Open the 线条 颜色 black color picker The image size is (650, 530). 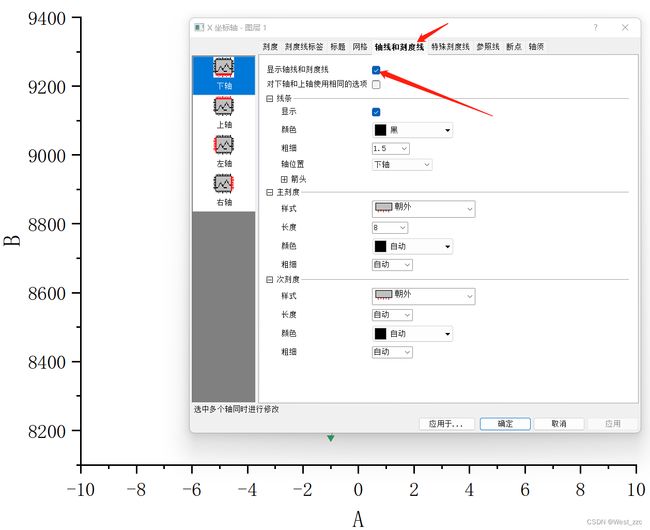tap(412, 130)
